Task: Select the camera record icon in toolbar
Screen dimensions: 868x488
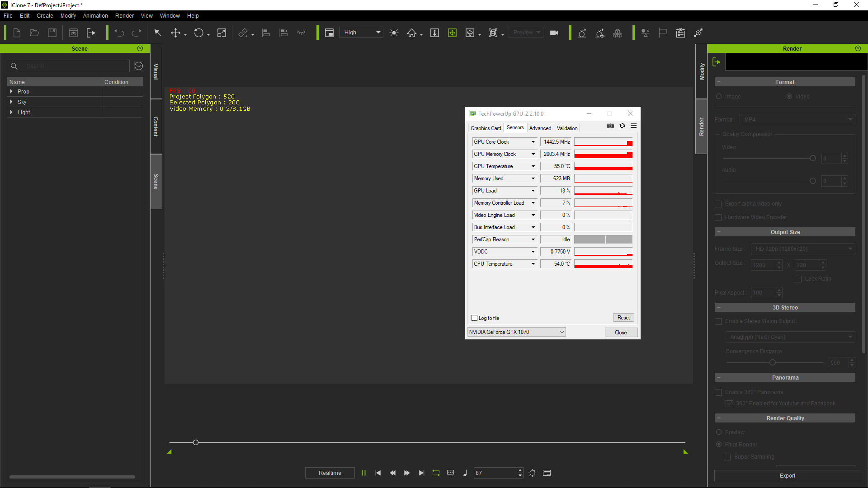Action: click(x=554, y=33)
